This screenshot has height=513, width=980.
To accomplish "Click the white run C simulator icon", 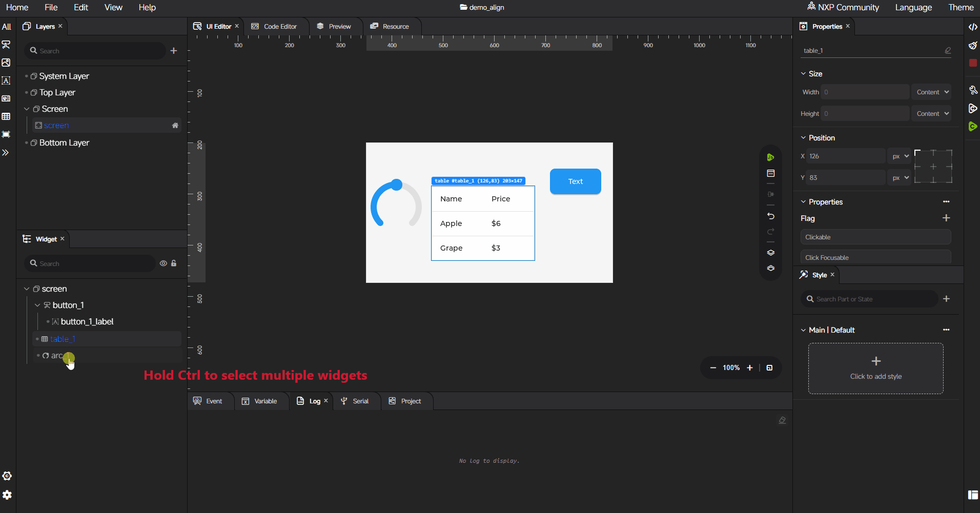I will pyautogui.click(x=973, y=109).
